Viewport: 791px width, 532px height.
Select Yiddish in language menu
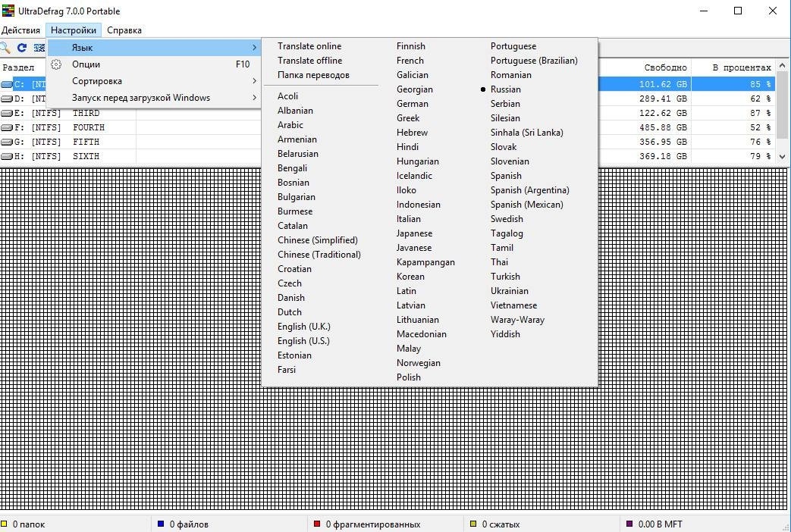click(x=505, y=333)
